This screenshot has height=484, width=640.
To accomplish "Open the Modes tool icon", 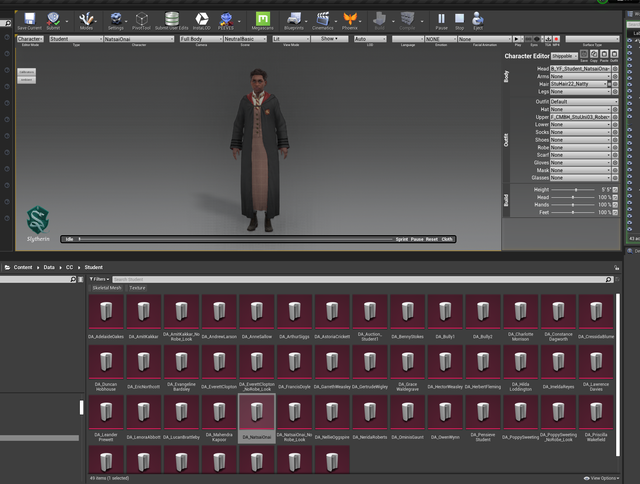I will click(86, 21).
